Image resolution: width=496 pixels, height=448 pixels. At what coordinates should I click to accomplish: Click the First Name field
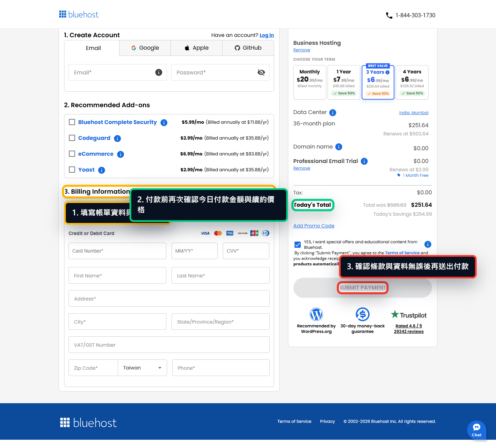(x=117, y=275)
